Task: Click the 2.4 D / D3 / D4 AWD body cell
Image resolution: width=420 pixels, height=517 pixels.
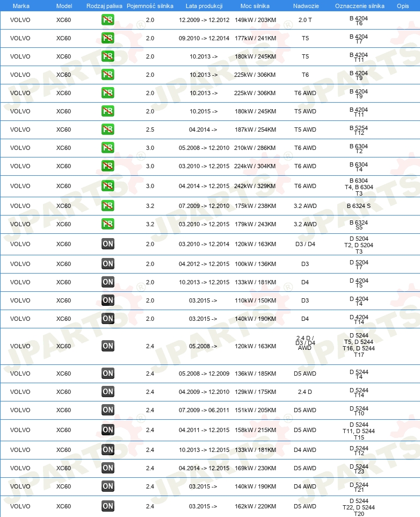Action: [x=305, y=343]
